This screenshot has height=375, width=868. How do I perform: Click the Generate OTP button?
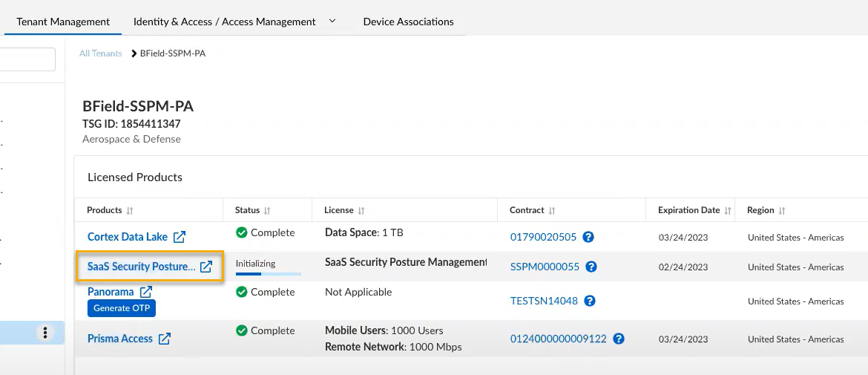pyautogui.click(x=122, y=308)
